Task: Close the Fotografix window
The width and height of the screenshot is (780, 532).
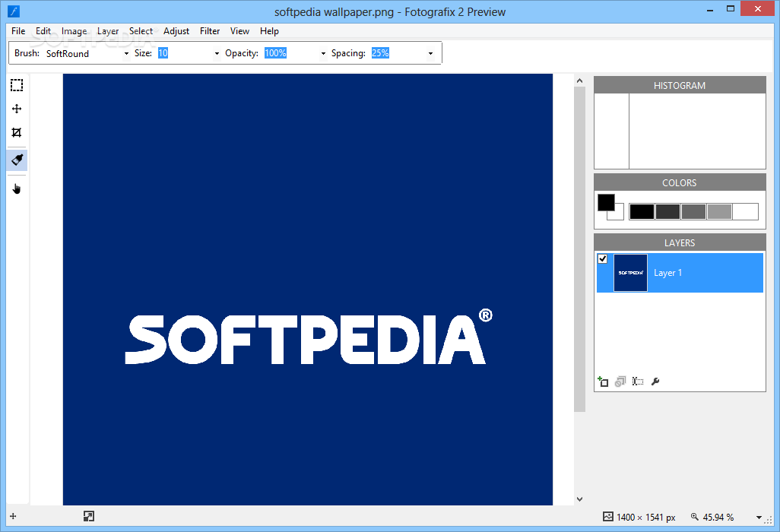Action: 758,8
